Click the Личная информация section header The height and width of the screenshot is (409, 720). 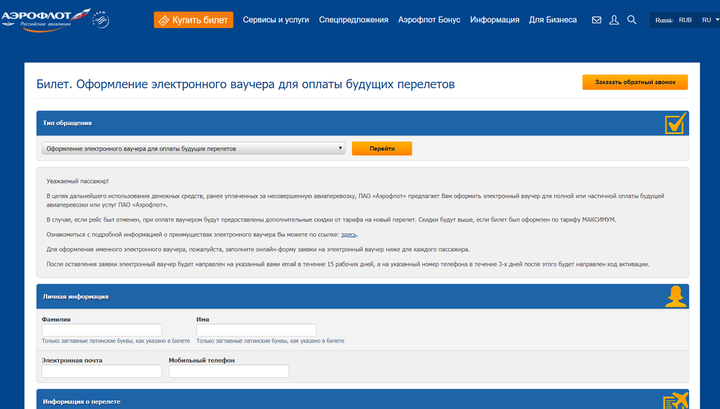[x=362, y=297]
